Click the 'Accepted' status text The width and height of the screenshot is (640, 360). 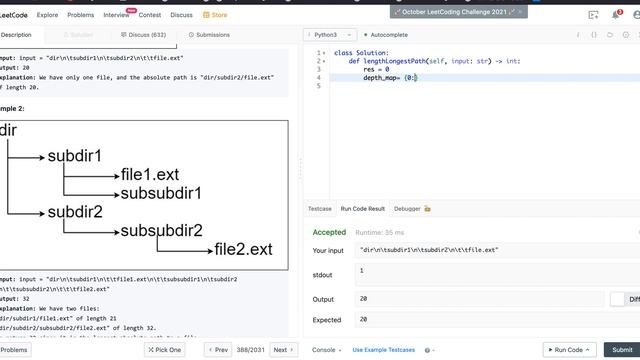(x=329, y=232)
